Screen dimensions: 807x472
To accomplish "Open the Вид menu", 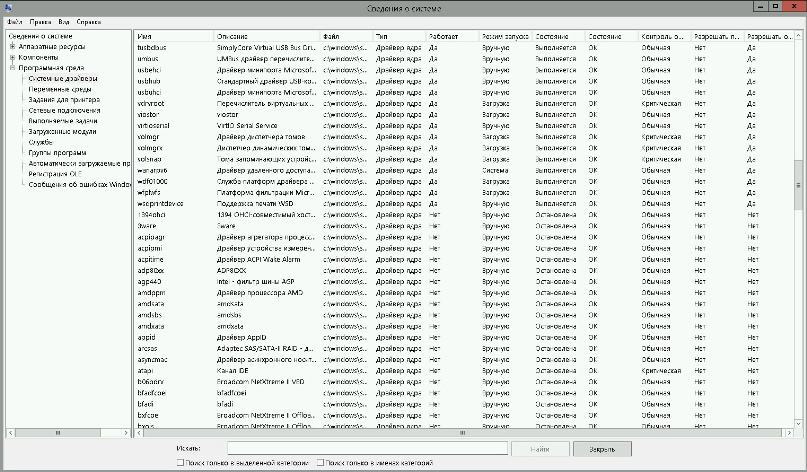I will pos(64,22).
